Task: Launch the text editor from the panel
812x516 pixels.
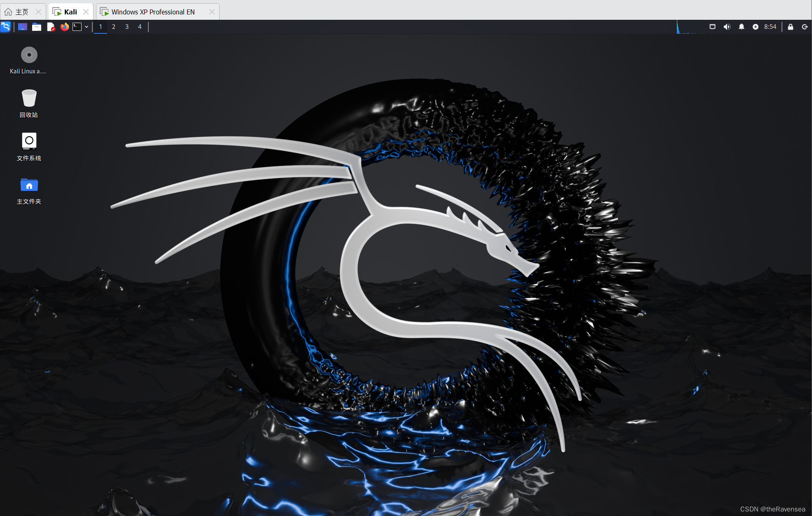Action: coord(51,27)
